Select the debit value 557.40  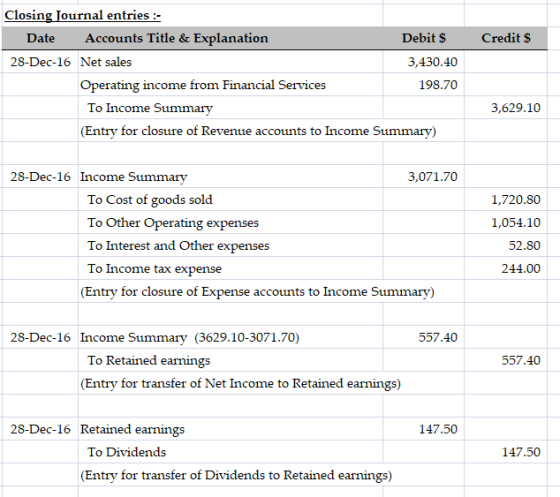click(x=438, y=337)
